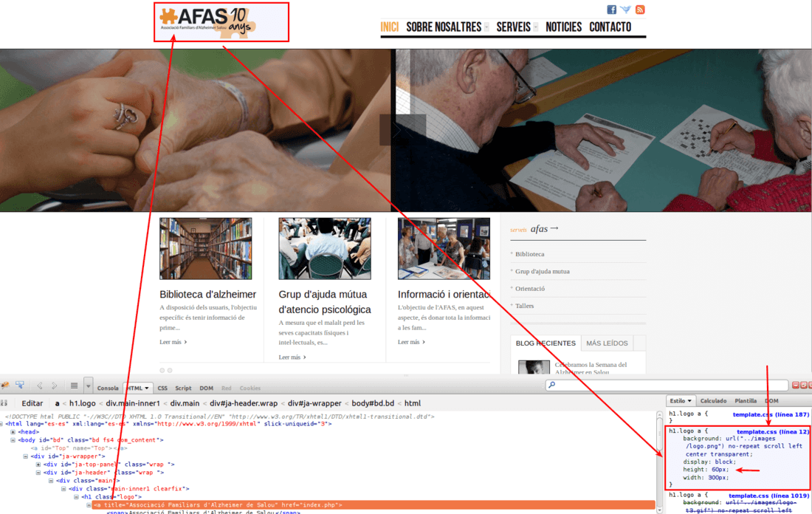
Task: Switch to Plantilla side tab
Action: [746, 401]
